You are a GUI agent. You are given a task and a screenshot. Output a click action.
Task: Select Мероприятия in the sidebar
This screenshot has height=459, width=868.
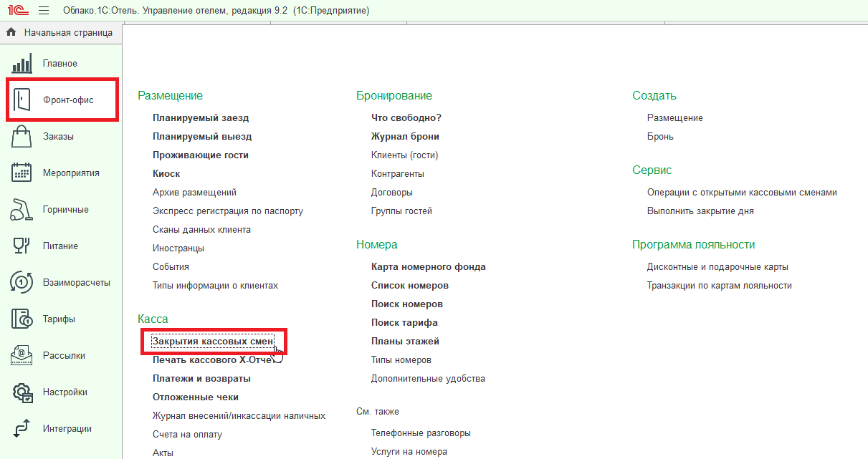71,173
